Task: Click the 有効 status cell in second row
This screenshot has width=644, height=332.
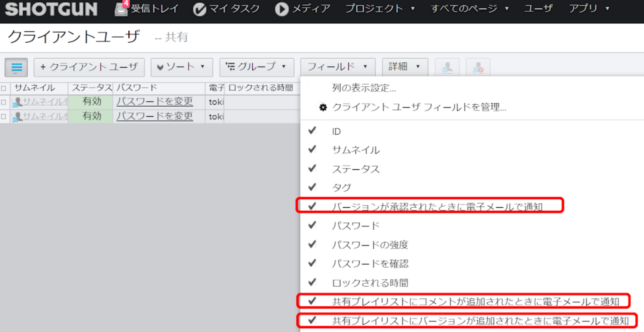Action: tap(90, 116)
